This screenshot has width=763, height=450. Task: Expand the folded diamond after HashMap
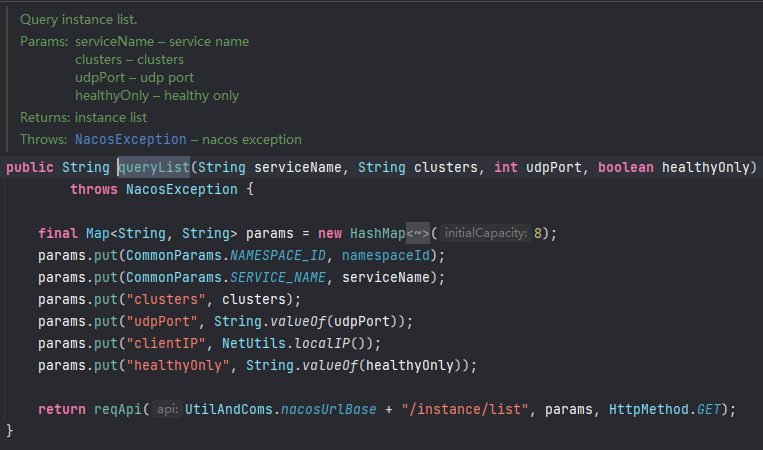click(418, 233)
